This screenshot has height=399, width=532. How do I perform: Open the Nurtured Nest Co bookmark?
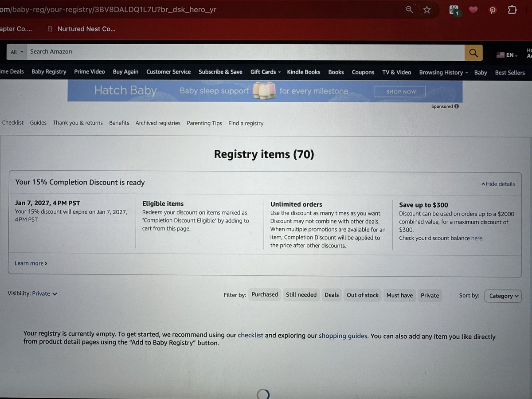pos(81,29)
